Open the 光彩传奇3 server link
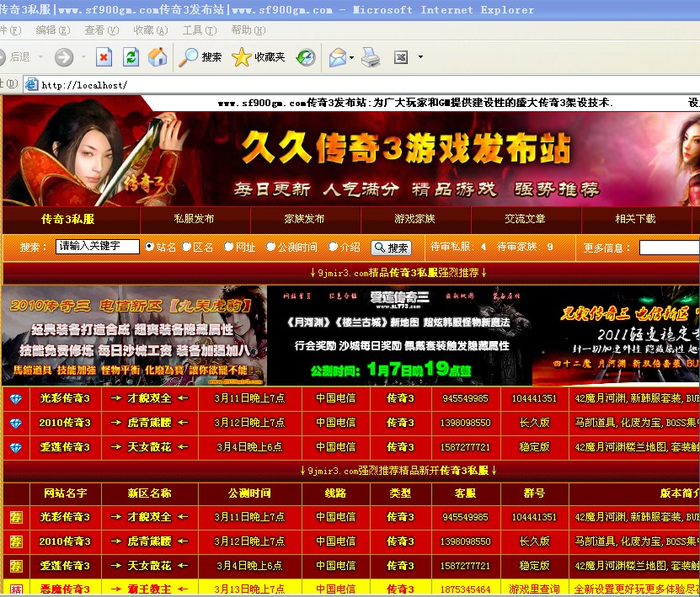 click(x=66, y=398)
